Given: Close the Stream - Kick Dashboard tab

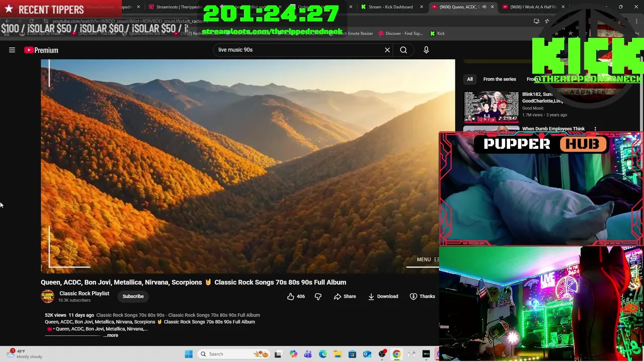Looking at the screenshot, I should [422, 7].
